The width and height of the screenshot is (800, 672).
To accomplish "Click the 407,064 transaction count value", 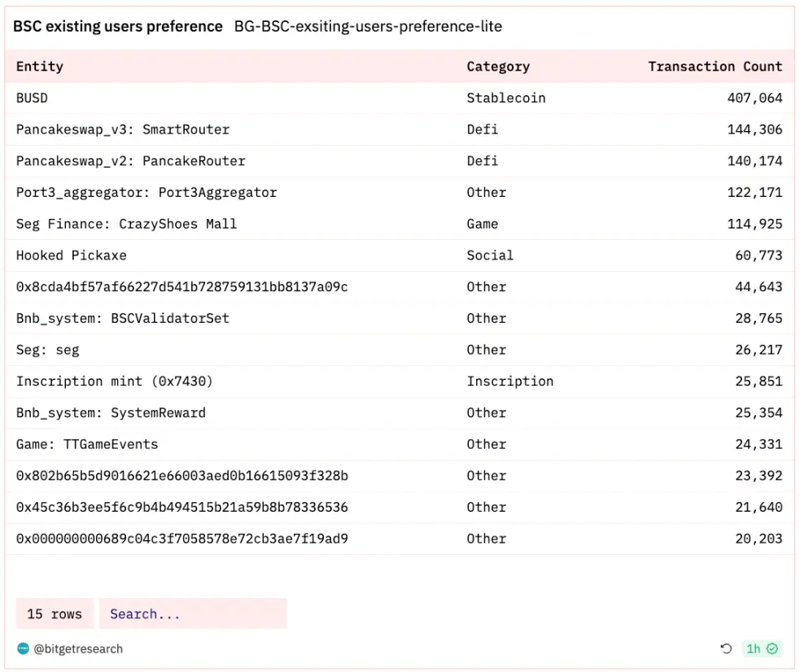I will click(754, 98).
